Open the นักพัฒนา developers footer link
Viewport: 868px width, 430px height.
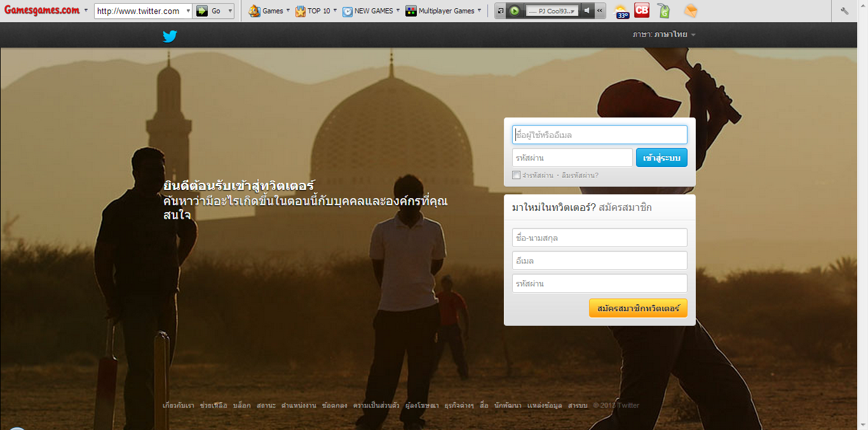click(508, 405)
